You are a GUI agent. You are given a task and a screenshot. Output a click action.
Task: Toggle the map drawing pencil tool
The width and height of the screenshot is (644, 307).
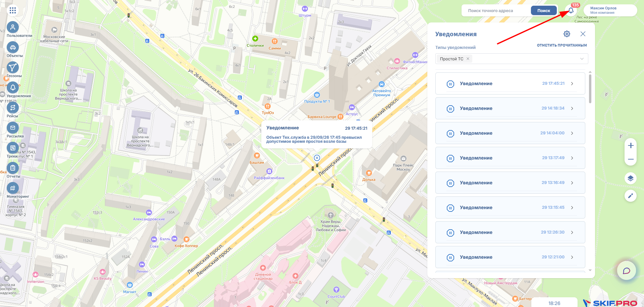point(631,196)
